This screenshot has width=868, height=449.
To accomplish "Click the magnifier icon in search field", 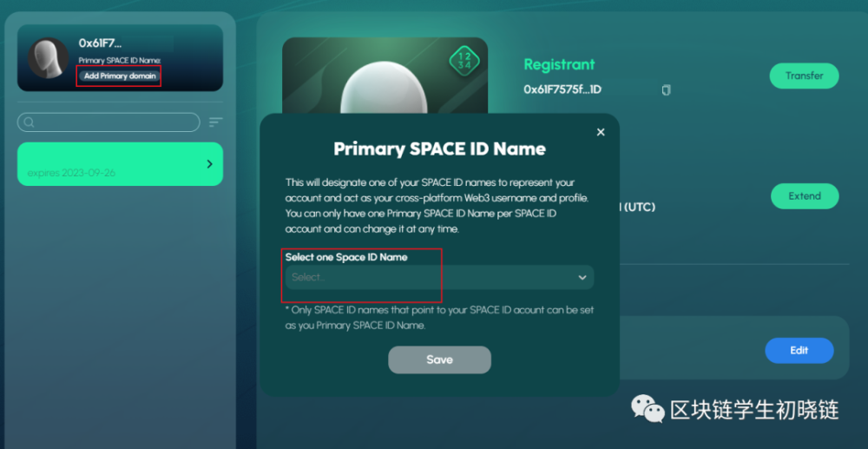I will tap(30, 122).
